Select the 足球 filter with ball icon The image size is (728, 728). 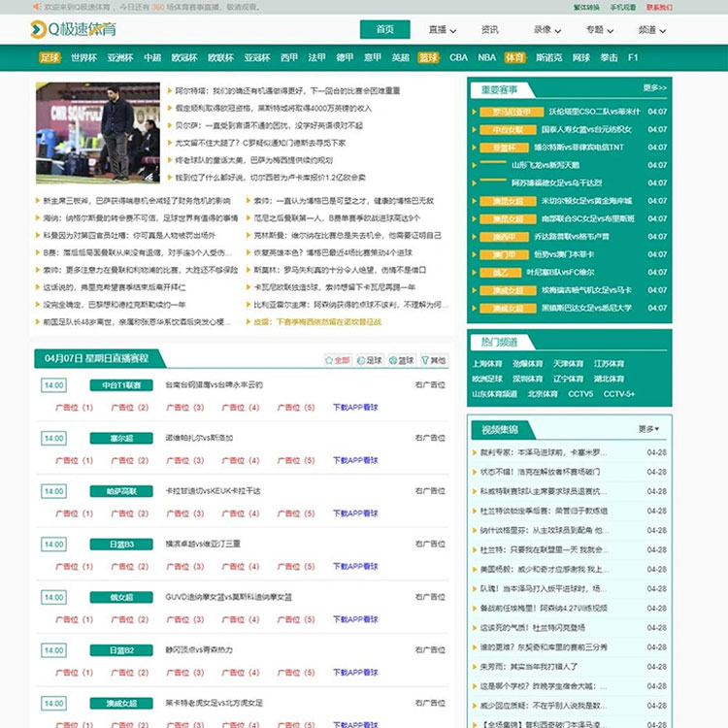click(x=370, y=360)
